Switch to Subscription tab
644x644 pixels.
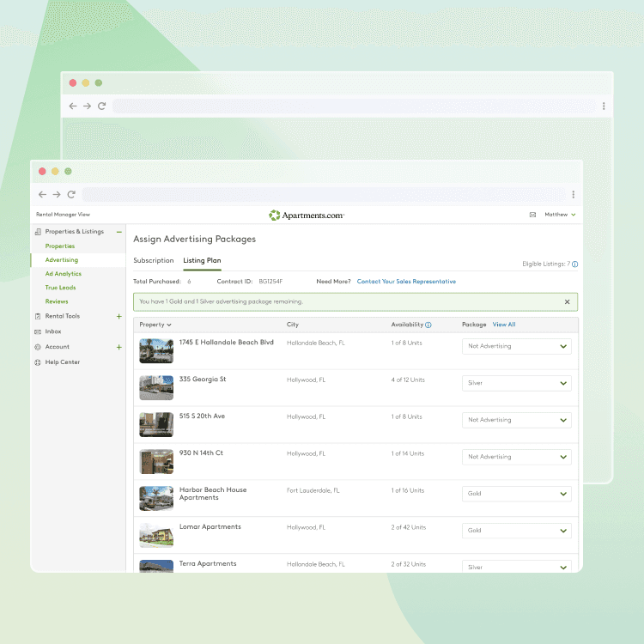(154, 260)
